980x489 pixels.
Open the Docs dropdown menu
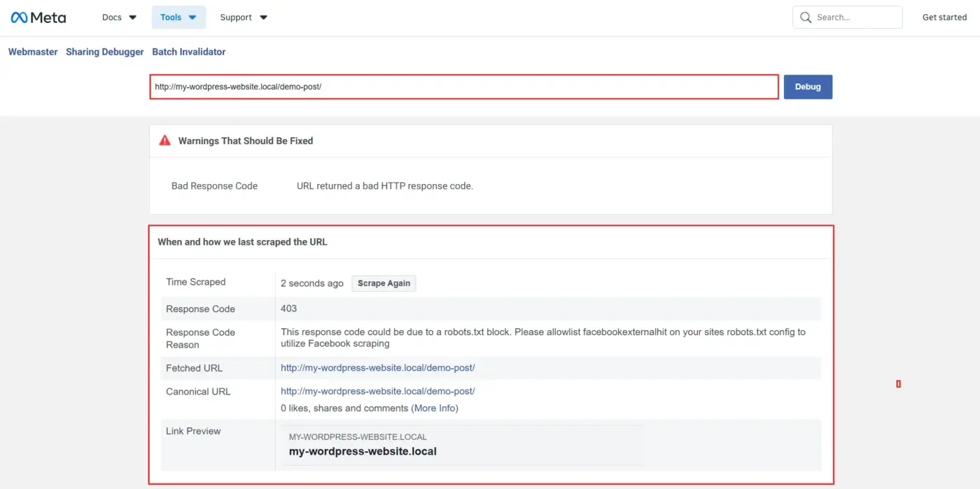pos(119,17)
